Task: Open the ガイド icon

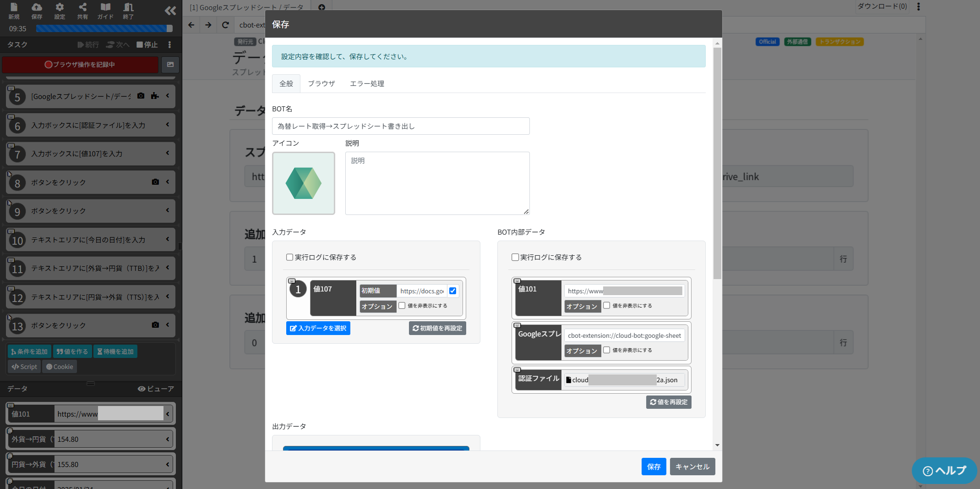Action: coord(105,10)
